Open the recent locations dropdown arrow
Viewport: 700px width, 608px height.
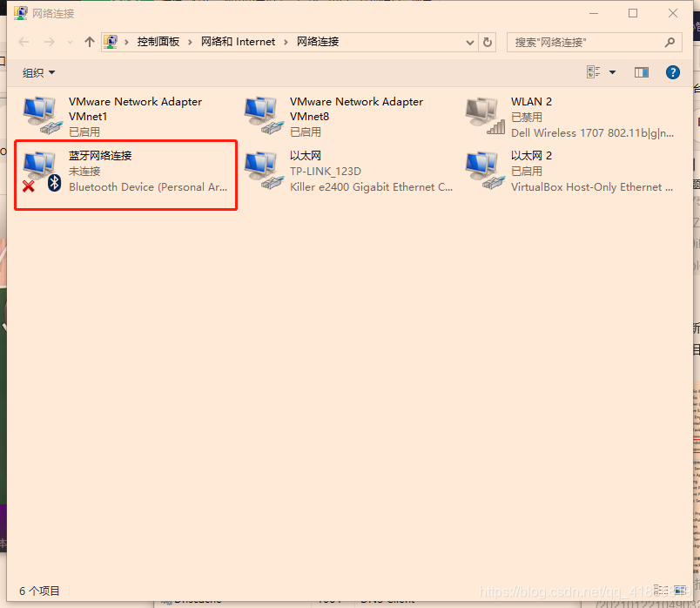[x=70, y=42]
